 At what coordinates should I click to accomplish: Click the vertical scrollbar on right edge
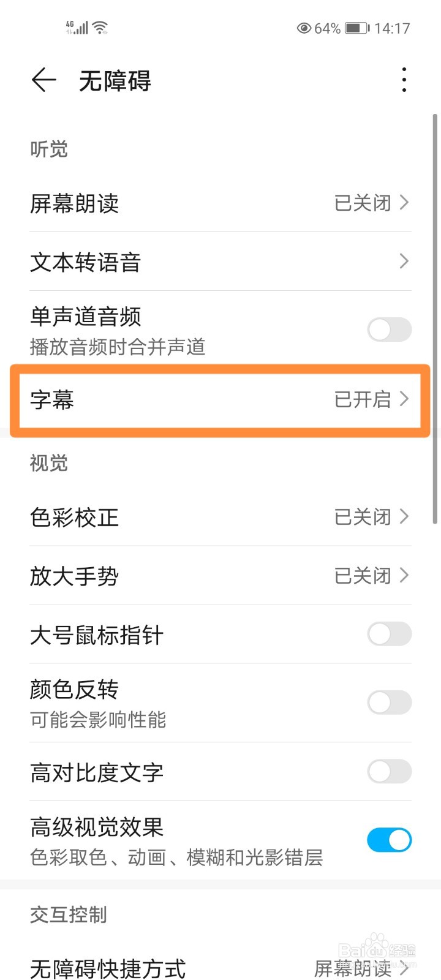point(435,318)
